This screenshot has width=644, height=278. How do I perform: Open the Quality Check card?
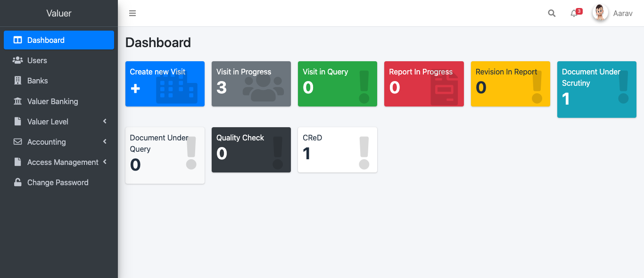251,150
